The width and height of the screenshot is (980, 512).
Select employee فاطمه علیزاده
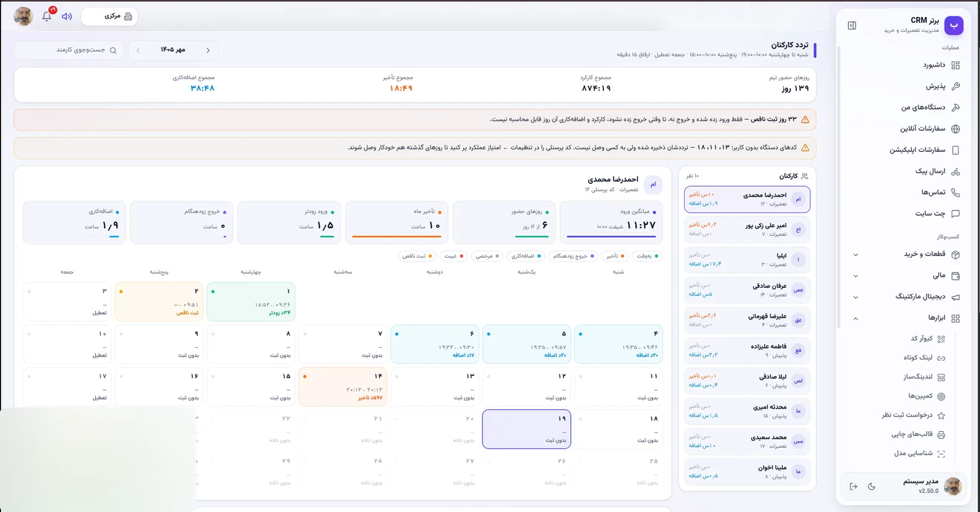[747, 350]
